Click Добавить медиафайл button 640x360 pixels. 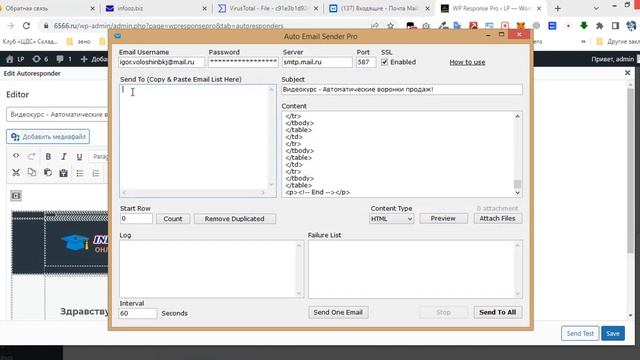click(48, 136)
